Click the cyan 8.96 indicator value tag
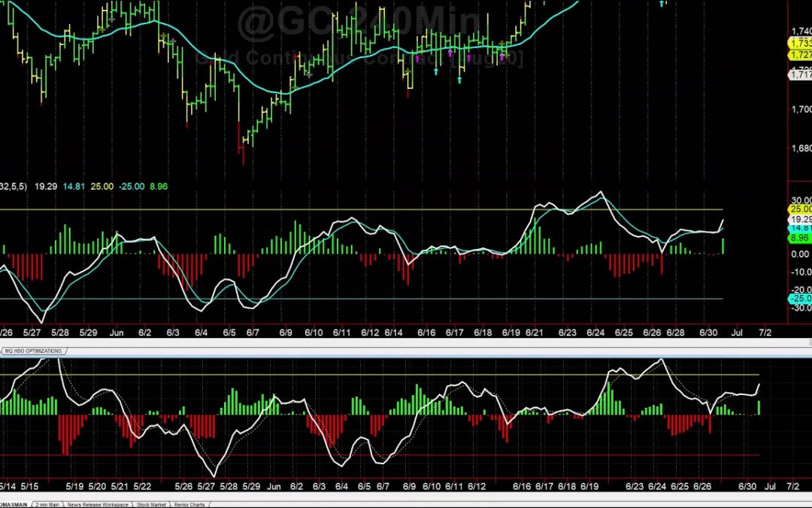The height and width of the screenshot is (508, 812). (798, 238)
